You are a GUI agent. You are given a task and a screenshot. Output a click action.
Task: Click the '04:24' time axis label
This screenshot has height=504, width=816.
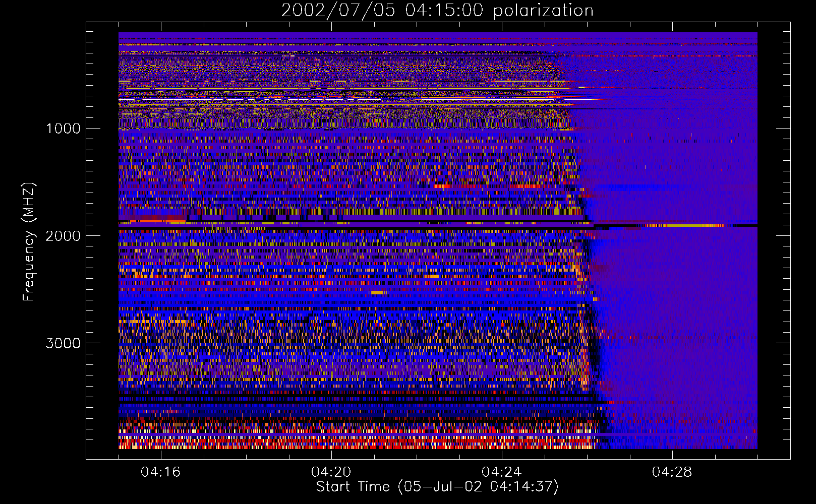[501, 472]
